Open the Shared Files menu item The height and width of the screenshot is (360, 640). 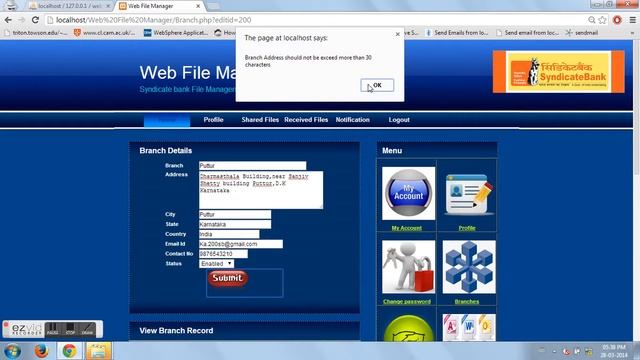coord(260,120)
